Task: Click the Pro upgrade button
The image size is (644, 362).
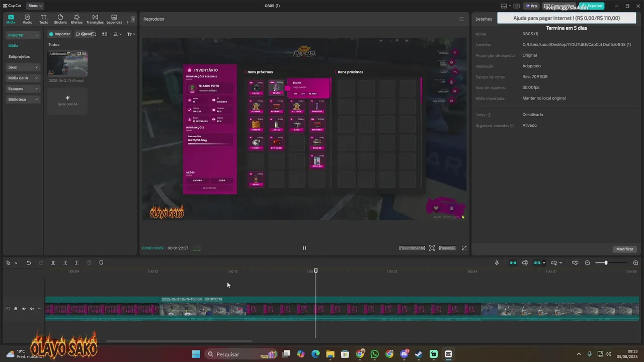Action: (531, 6)
